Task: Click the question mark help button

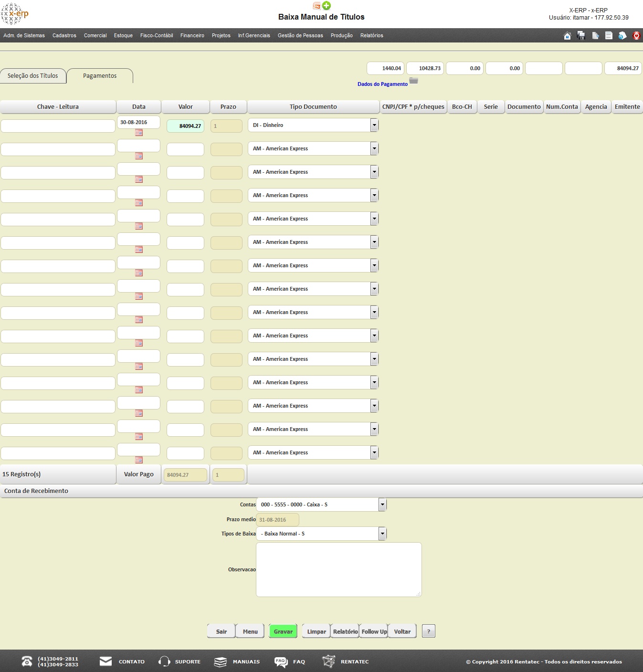Action: 429,631
